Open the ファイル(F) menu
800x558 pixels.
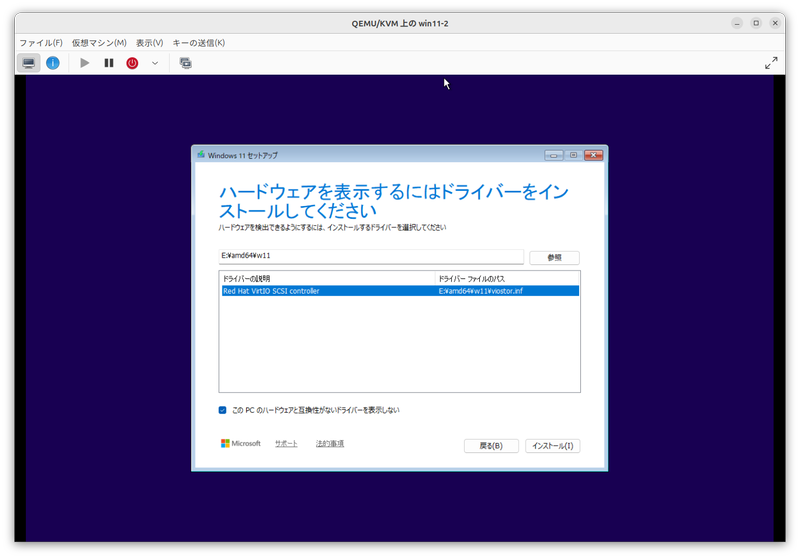pos(41,43)
